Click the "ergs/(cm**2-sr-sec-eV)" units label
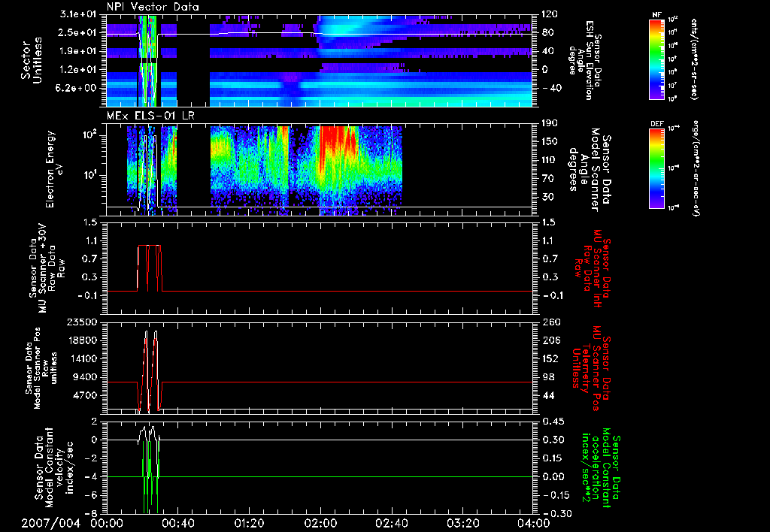The height and width of the screenshot is (532, 770). click(696, 168)
